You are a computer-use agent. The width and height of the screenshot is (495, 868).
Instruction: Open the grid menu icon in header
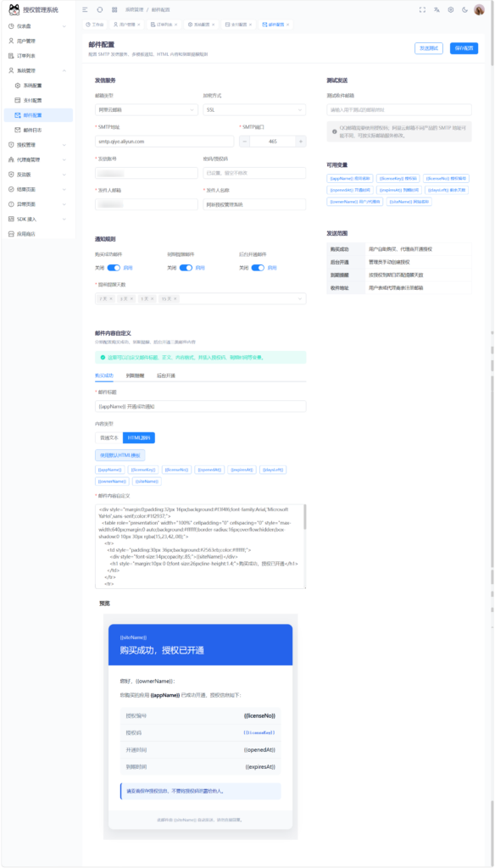tap(114, 9)
